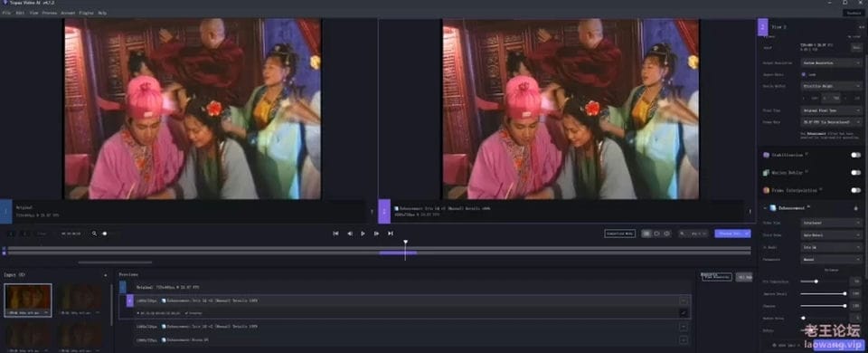This screenshot has height=353, width=868.
Task: Open the options button on the second Iris LQ preview row
Action: [x=684, y=327]
